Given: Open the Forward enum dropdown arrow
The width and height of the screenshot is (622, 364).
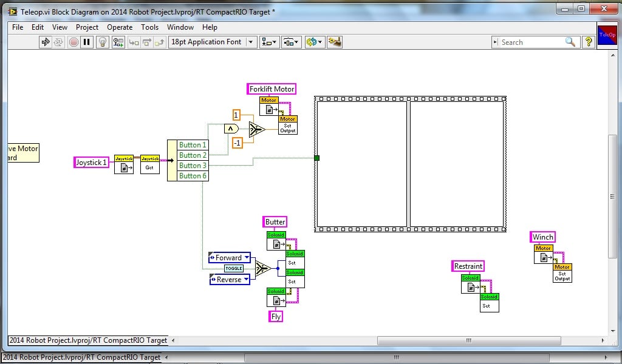Looking at the screenshot, I should point(247,257).
